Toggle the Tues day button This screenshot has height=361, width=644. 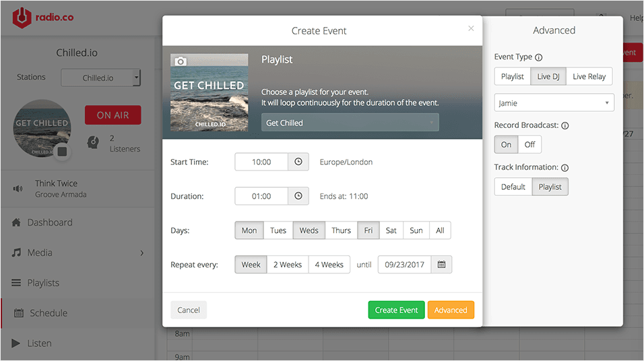click(278, 230)
